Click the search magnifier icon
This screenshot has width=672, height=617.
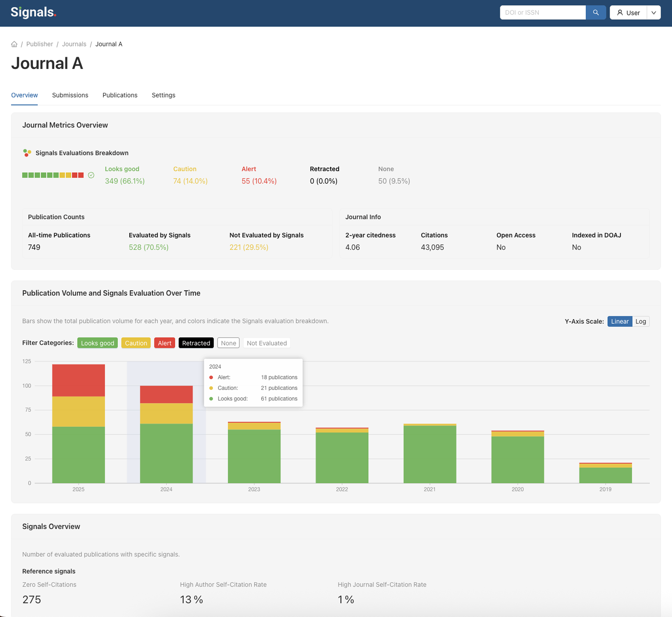coord(596,12)
